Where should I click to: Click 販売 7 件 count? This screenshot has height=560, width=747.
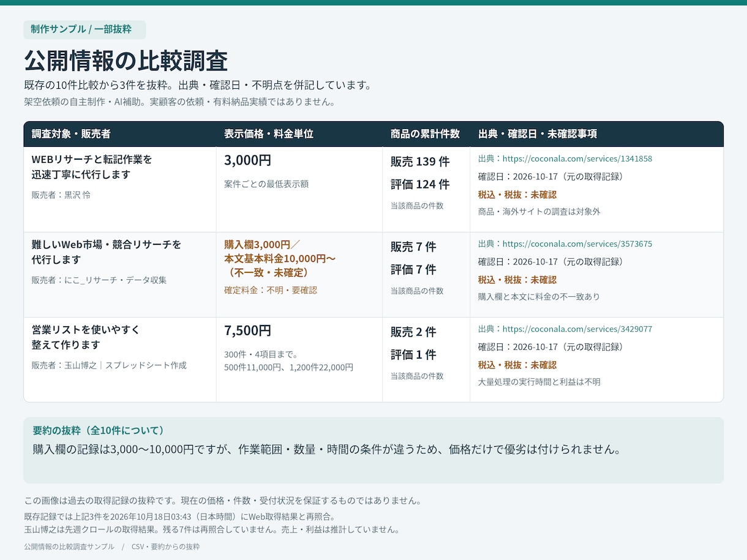coord(413,247)
